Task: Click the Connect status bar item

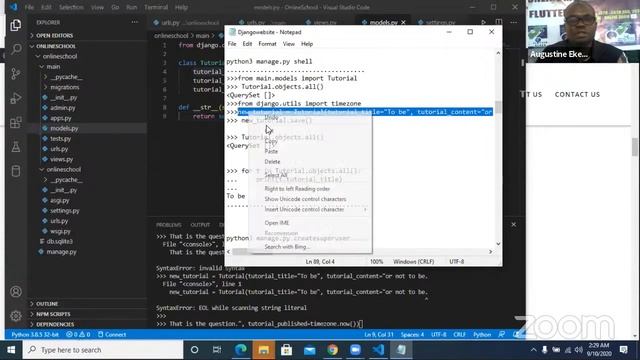Action: coord(112,335)
